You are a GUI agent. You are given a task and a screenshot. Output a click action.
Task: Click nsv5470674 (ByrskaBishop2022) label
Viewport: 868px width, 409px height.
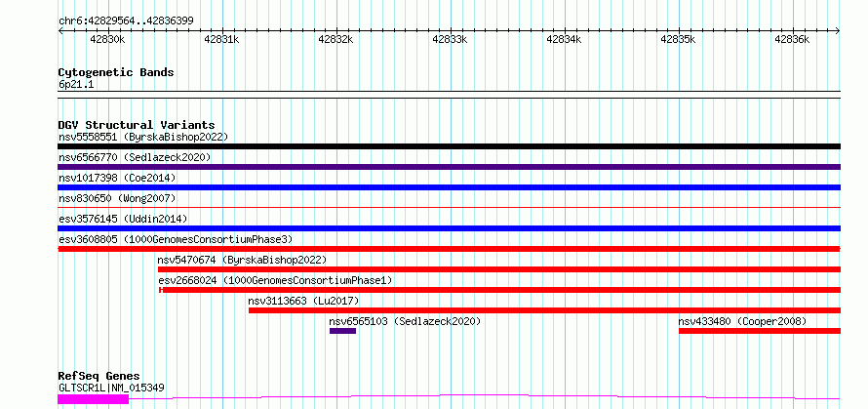point(242,260)
